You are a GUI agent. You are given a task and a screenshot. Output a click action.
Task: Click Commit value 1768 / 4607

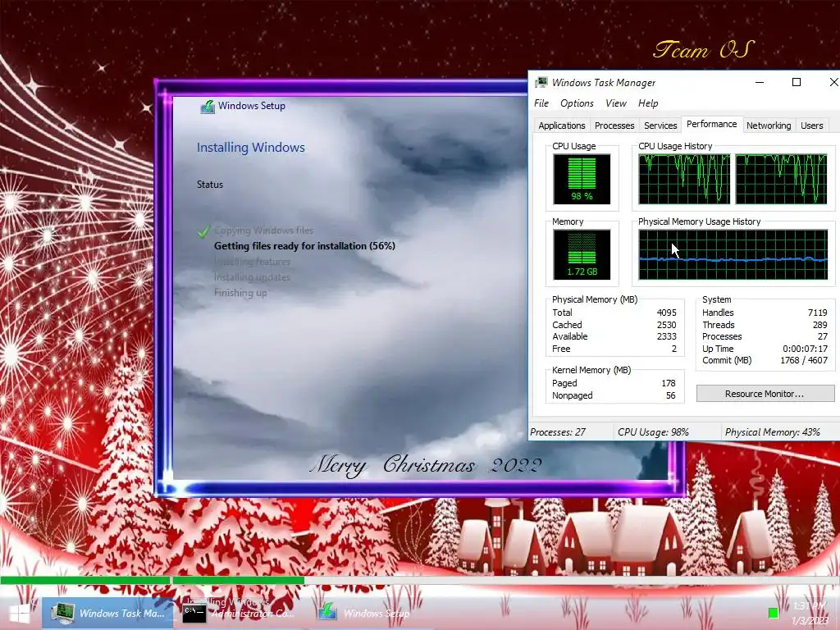coord(804,361)
